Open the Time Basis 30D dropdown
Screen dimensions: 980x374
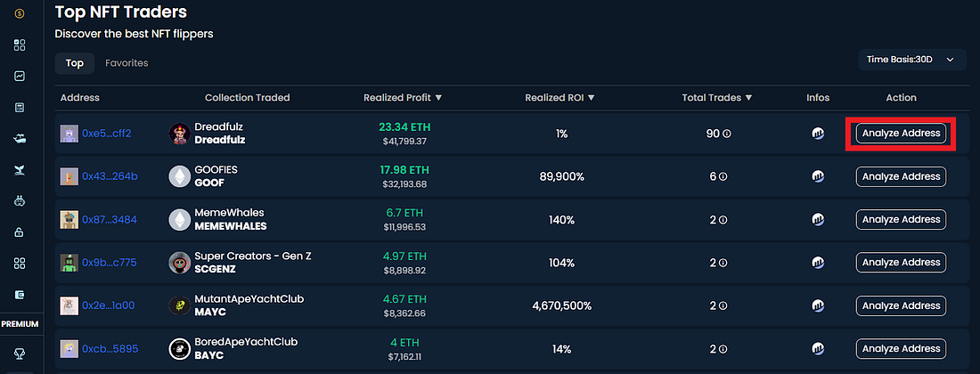(x=912, y=60)
